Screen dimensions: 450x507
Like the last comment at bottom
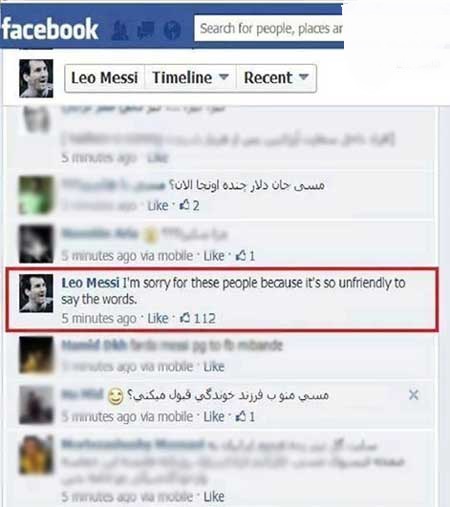(214, 497)
